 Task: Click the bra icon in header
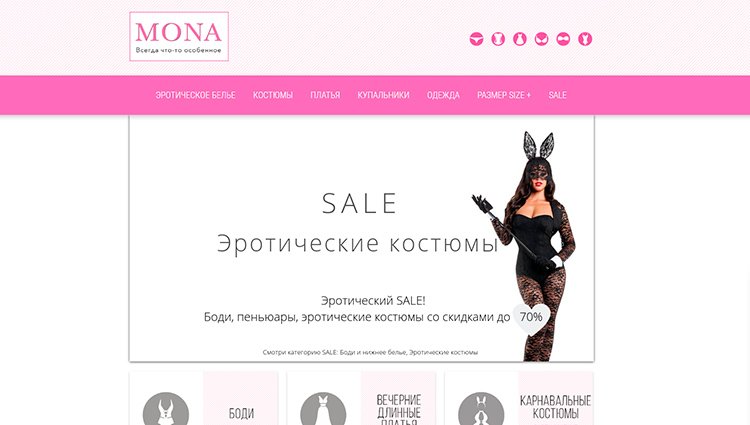click(541, 39)
